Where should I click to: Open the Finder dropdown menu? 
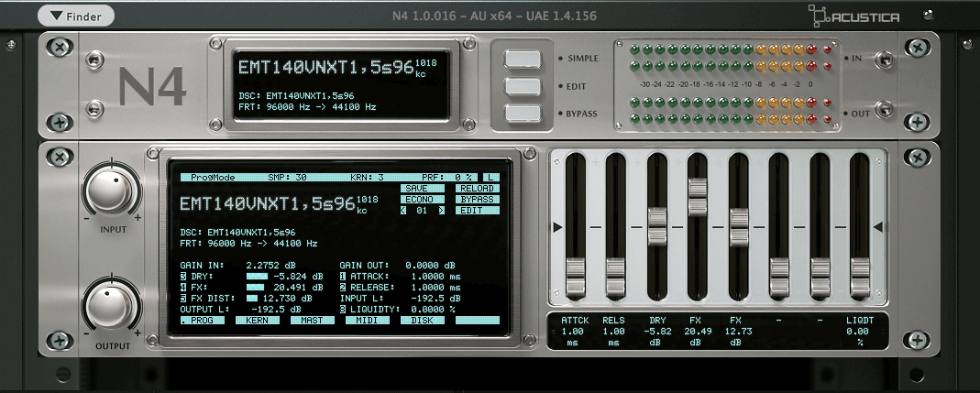(x=75, y=16)
